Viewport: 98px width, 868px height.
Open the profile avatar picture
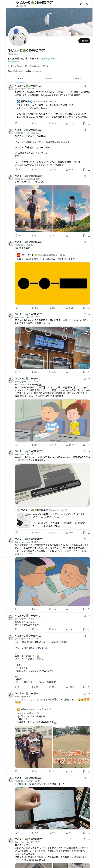pyautogui.click(x=18, y=36)
